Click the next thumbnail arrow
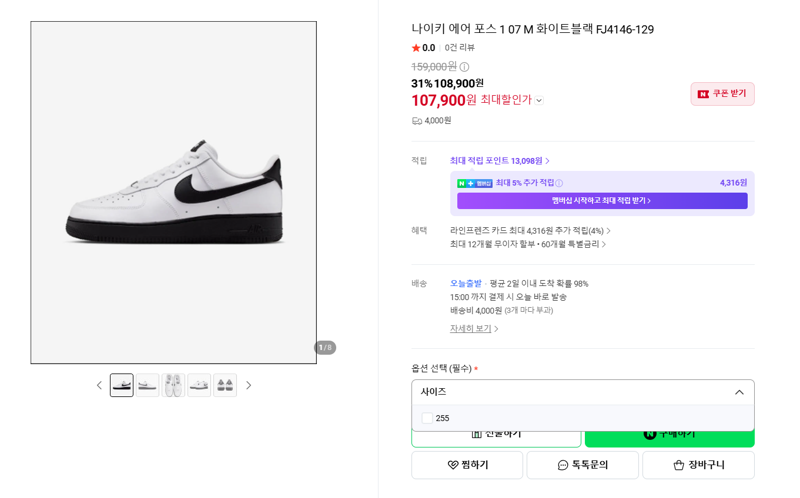The height and width of the screenshot is (498, 800). click(x=248, y=385)
